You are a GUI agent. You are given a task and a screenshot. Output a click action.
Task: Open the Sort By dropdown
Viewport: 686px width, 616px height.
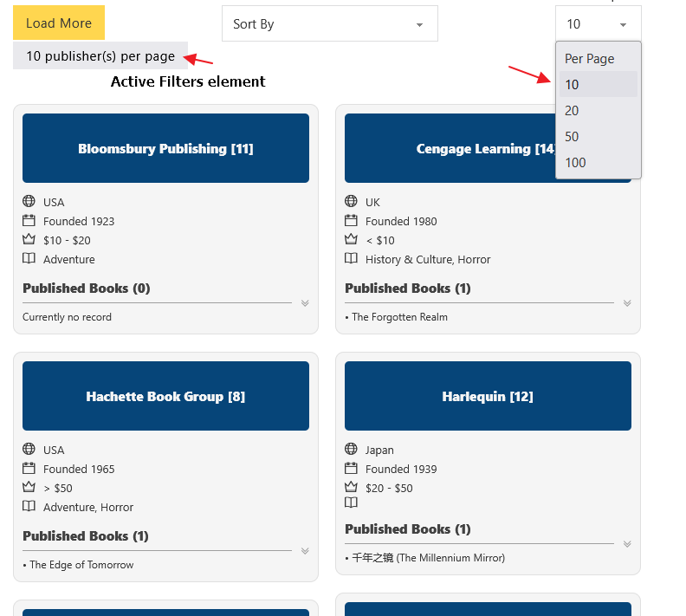[x=329, y=24]
